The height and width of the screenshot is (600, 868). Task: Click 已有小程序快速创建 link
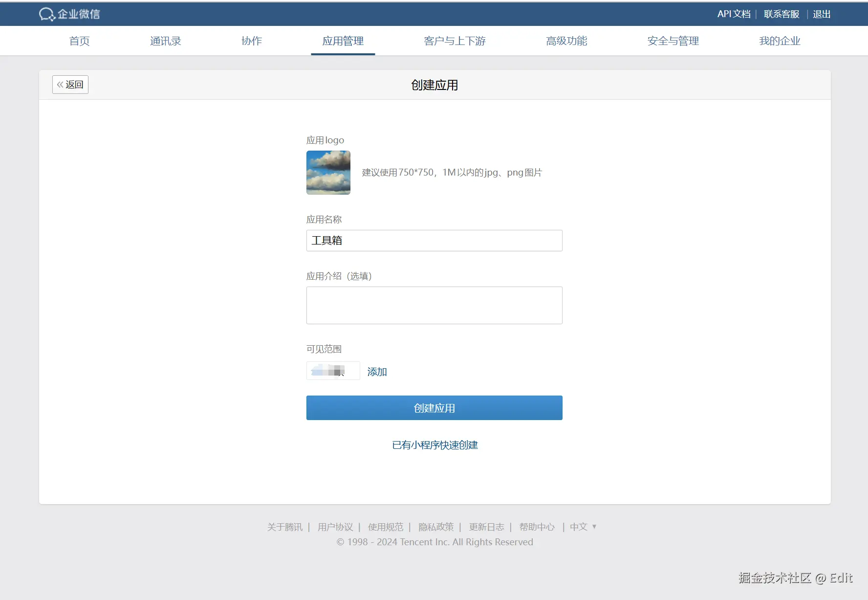[x=434, y=445]
